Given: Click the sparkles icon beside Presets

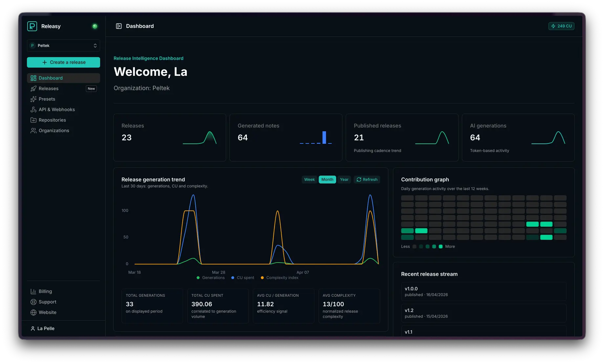Looking at the screenshot, I should pyautogui.click(x=33, y=99).
